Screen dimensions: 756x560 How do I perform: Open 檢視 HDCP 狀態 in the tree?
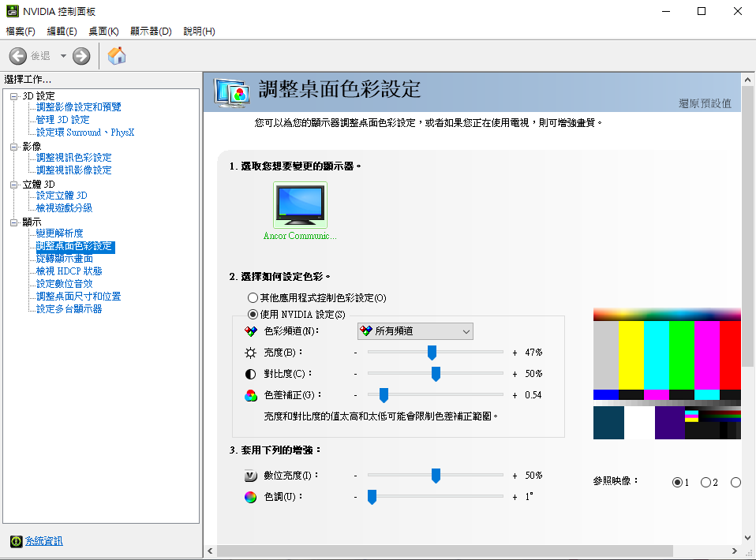tap(69, 271)
